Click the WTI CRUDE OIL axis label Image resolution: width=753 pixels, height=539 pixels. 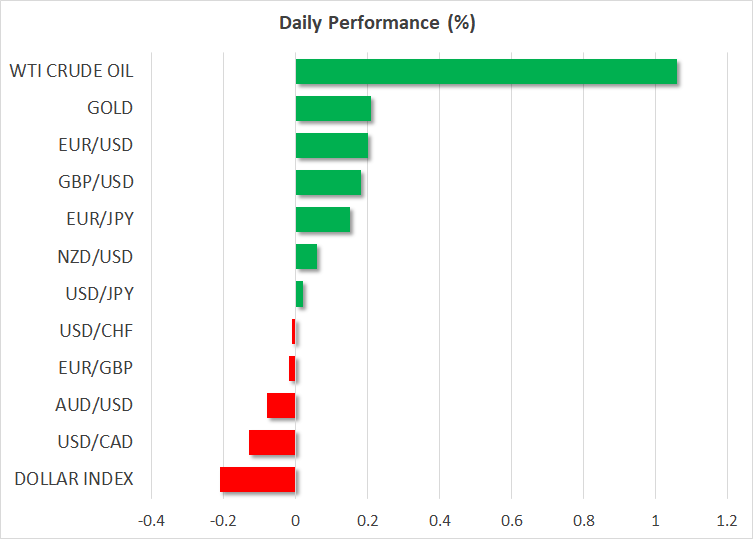71,71
